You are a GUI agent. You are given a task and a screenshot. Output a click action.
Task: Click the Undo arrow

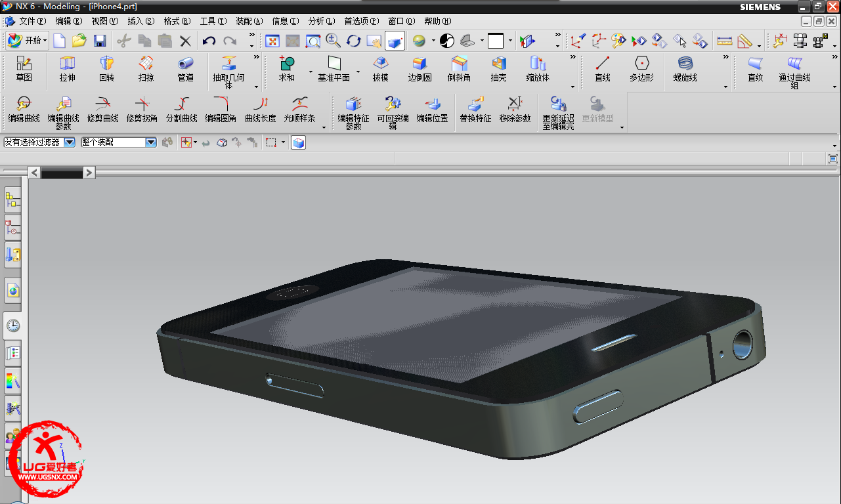click(x=209, y=41)
